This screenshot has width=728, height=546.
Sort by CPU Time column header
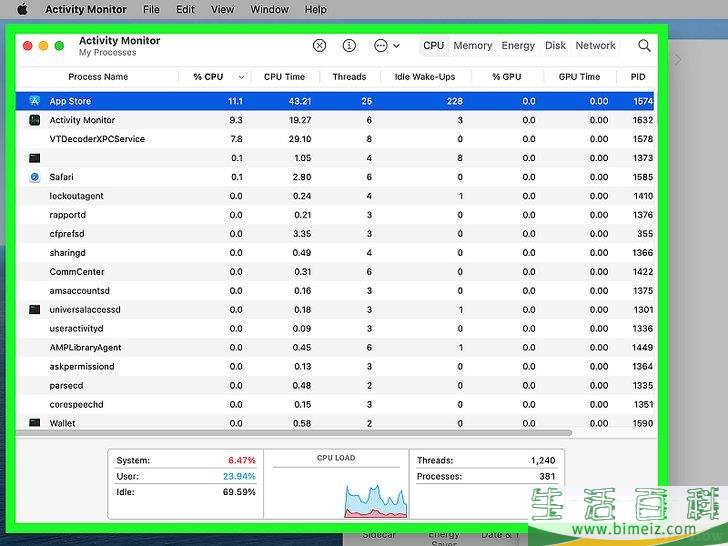pos(284,77)
